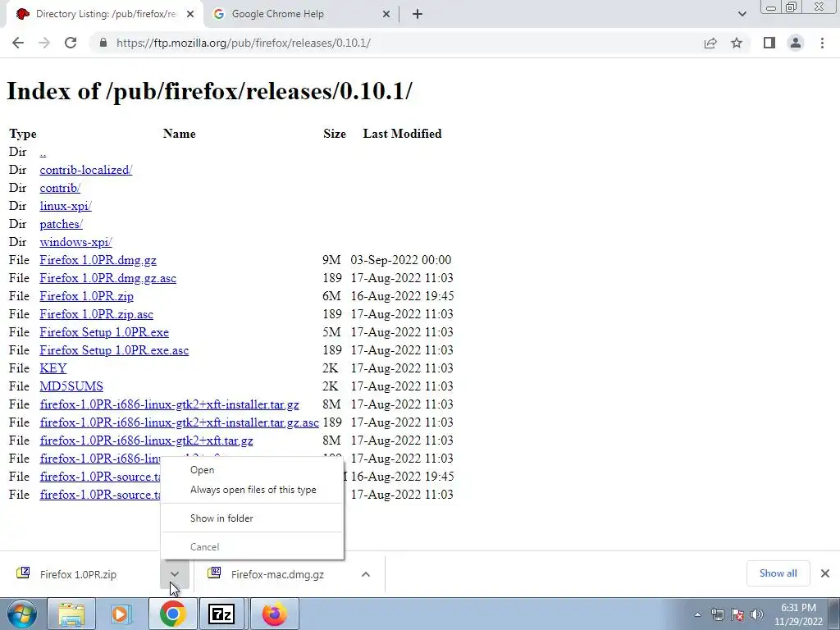This screenshot has width=840, height=630.
Task: Open 7-Zip from the taskbar
Action: tap(221, 614)
